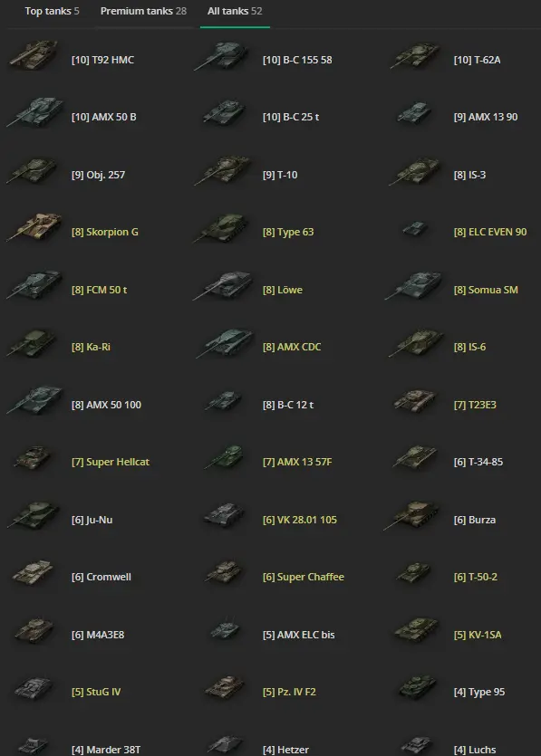Click the [8] Somua SM label
This screenshot has height=756, width=541.
pyautogui.click(x=486, y=290)
